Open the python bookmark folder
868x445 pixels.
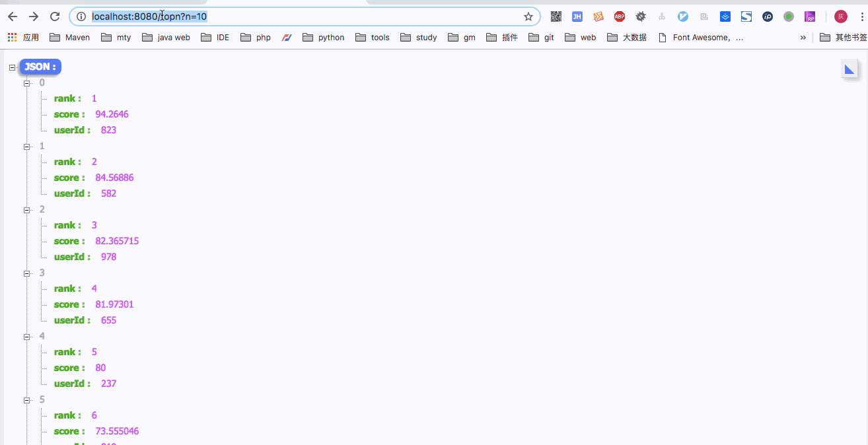point(323,38)
